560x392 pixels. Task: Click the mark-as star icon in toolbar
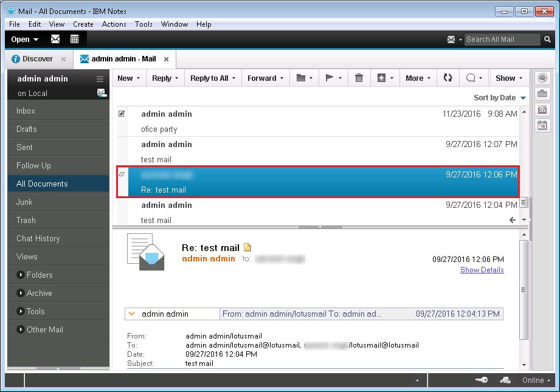tap(381, 78)
